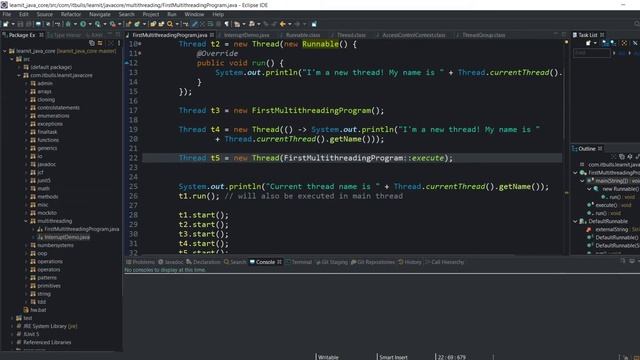Screen dimensions: 640x360
Task: Expand the exceptions package node
Action: (x=26, y=124)
